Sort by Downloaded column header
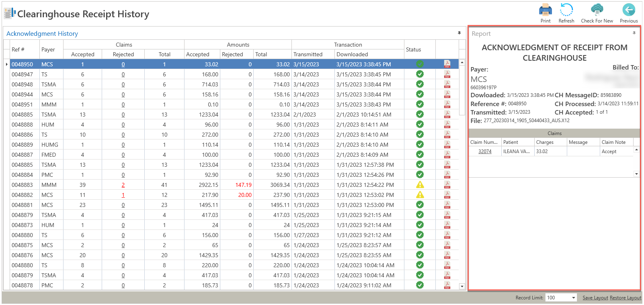Viewport: 644px width, 305px height. (369, 54)
